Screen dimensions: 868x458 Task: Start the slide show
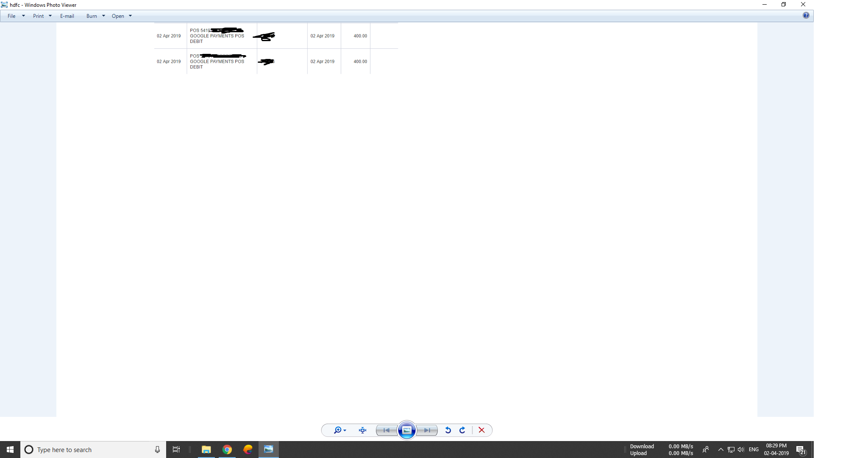pyautogui.click(x=407, y=430)
